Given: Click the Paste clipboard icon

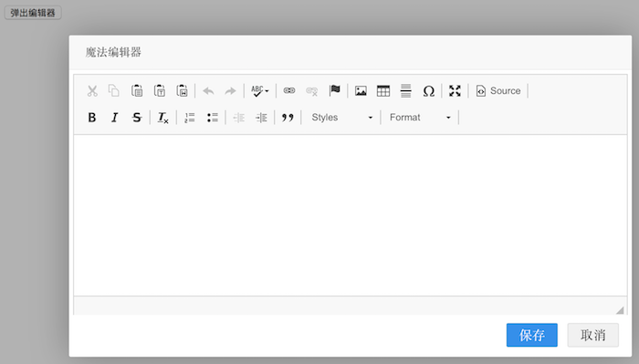Looking at the screenshot, I should 137,91.
